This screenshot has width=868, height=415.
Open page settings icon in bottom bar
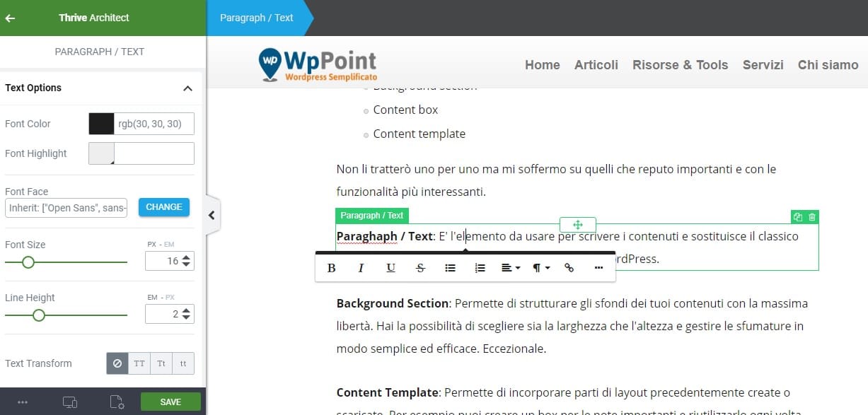[x=117, y=402]
